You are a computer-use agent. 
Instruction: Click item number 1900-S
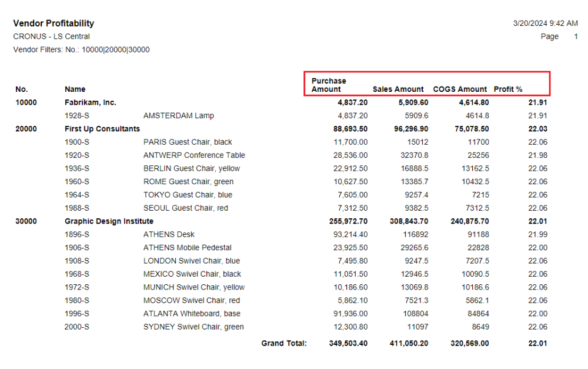pos(77,142)
